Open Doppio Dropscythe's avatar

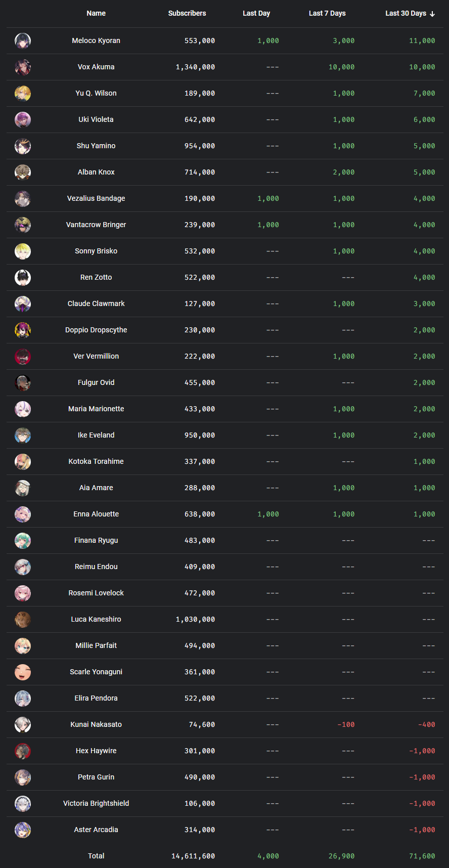pos(23,330)
